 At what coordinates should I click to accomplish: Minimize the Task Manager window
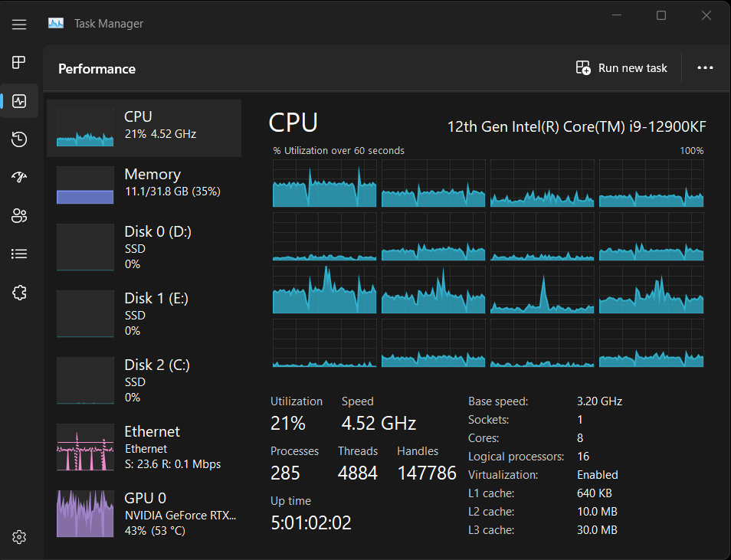coord(617,15)
